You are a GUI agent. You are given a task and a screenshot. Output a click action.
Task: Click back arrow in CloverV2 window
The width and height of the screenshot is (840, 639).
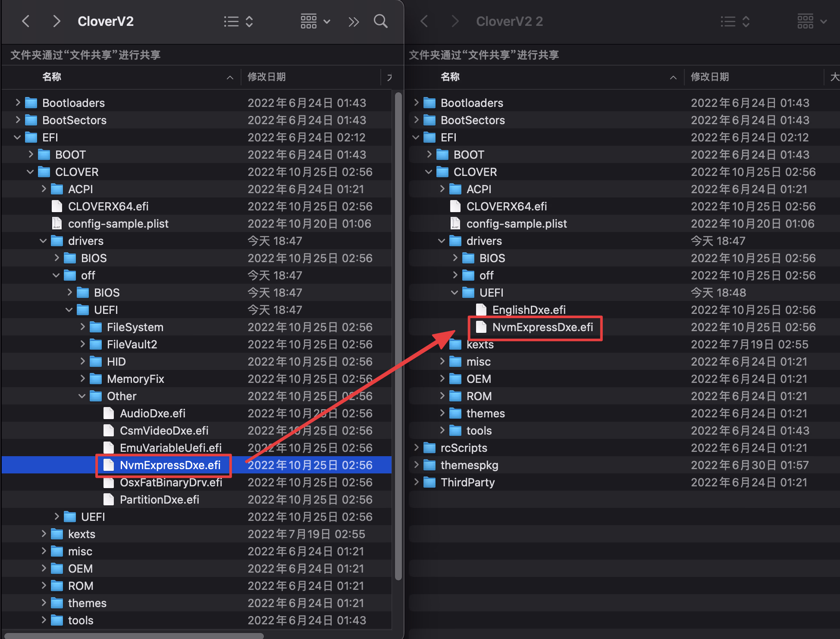(26, 21)
